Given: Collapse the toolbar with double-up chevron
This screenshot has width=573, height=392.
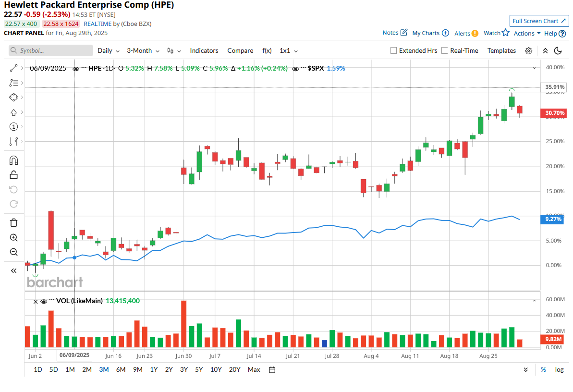Looking at the screenshot, I should (x=545, y=50).
